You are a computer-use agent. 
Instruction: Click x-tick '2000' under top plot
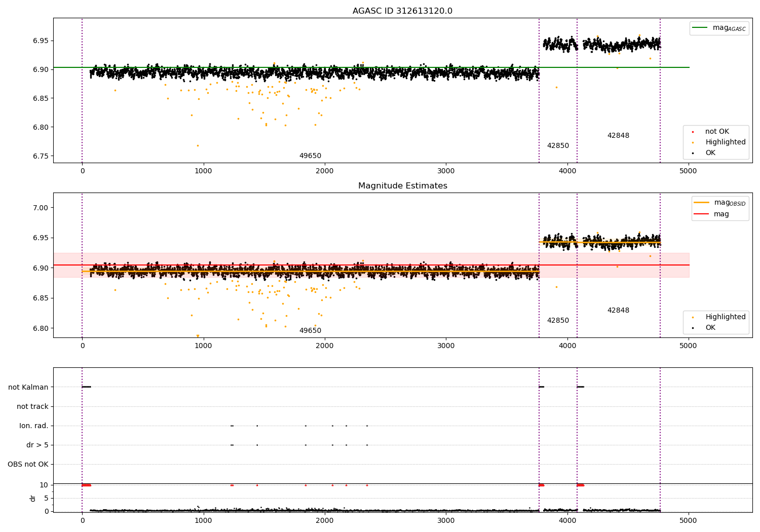325,171
